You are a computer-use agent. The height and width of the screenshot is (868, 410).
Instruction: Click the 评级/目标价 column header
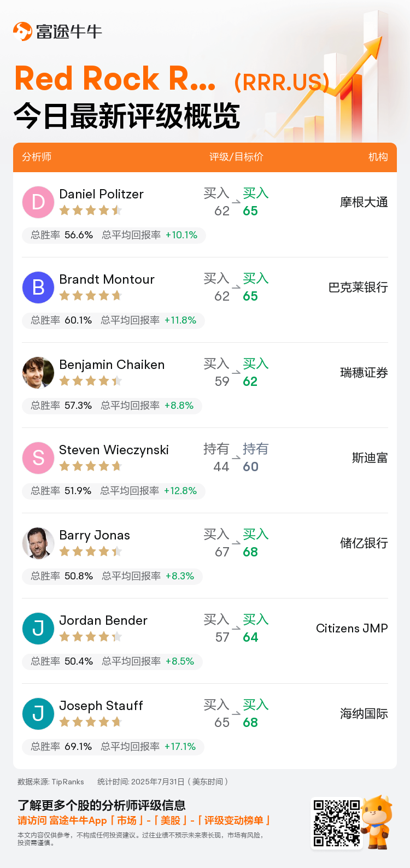click(x=236, y=157)
